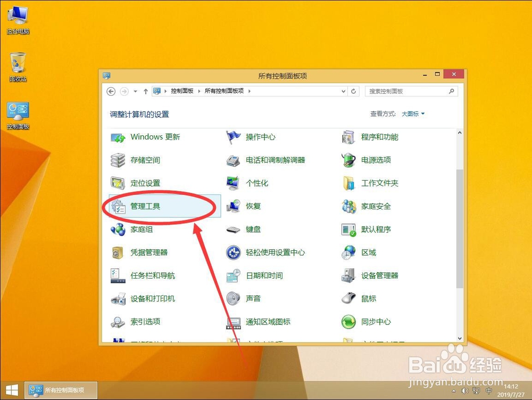Open the 鼠标 icon
532x400 pixels.
349,299
